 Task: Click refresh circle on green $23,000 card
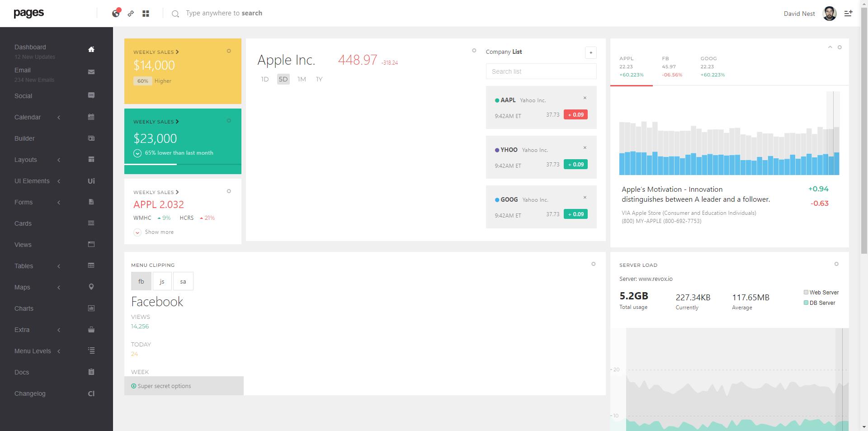229,121
